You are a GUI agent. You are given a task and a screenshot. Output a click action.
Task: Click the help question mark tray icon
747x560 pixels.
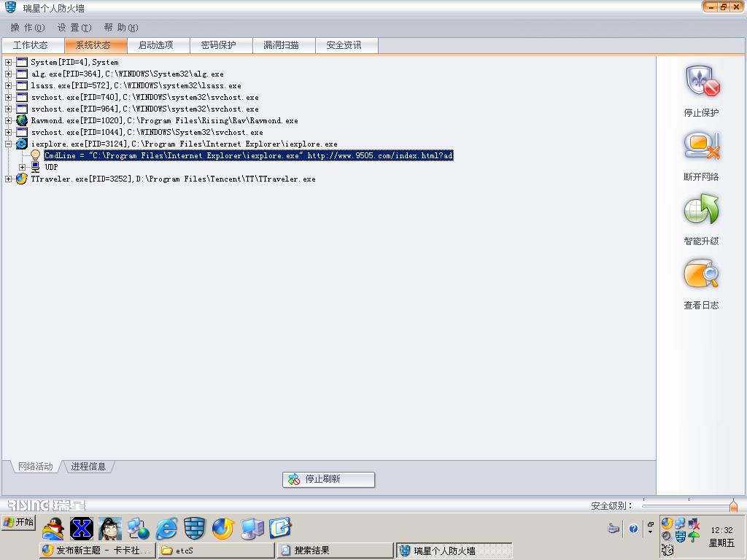[x=633, y=528]
